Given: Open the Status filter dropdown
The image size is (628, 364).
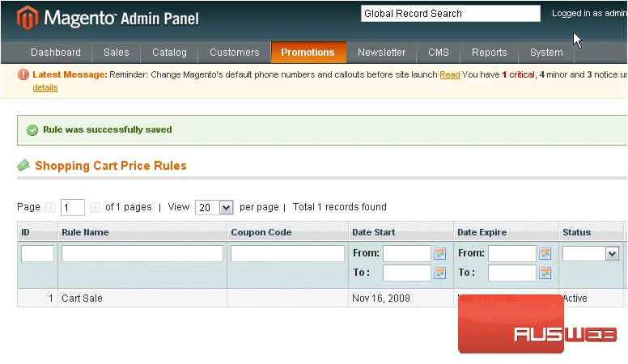Looking at the screenshot, I should 591,253.
